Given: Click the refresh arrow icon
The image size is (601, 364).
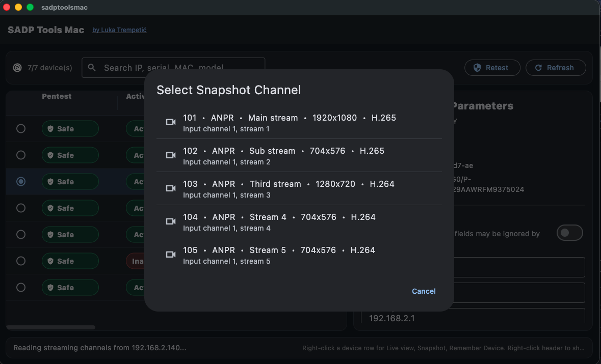Looking at the screenshot, I should pos(538,68).
